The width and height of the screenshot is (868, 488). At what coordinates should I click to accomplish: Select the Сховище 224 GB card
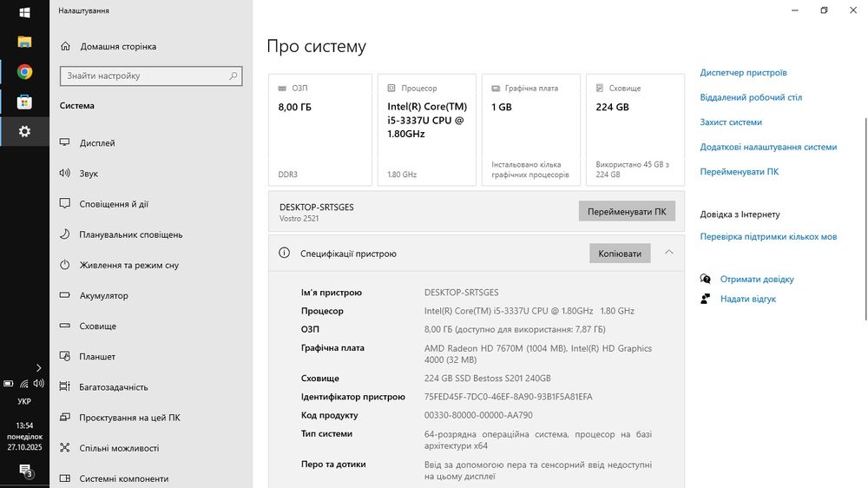[x=635, y=129]
